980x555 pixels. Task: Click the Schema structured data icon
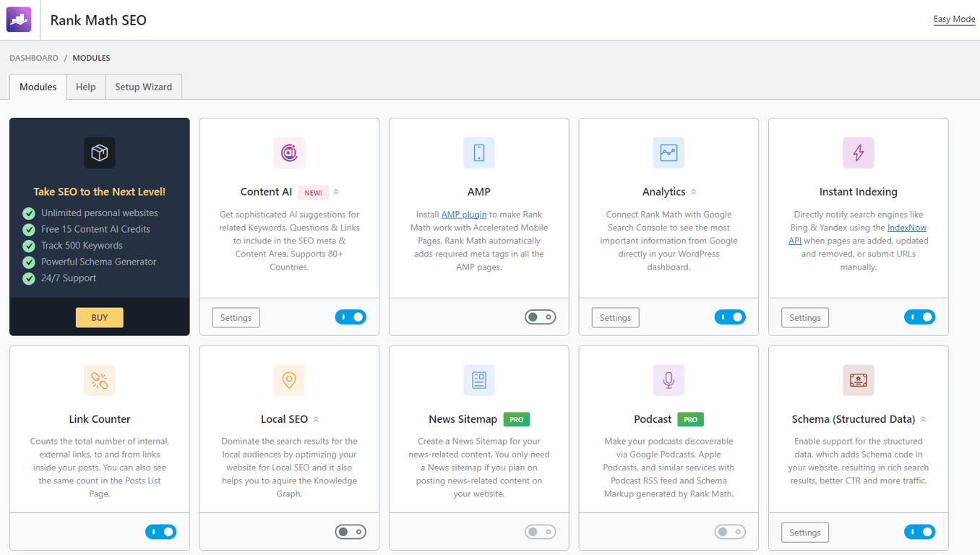[x=858, y=380]
